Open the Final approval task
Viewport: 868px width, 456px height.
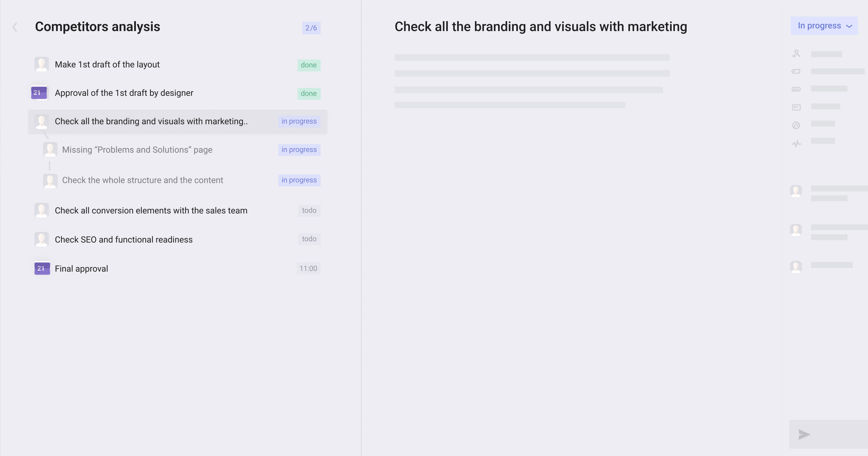pos(81,268)
